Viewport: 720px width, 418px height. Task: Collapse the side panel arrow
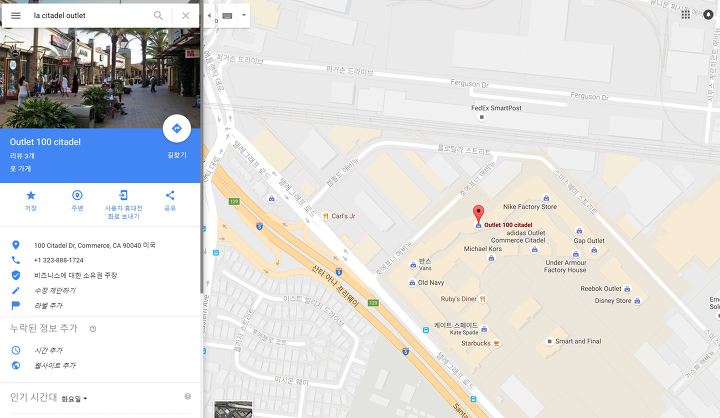(209, 16)
